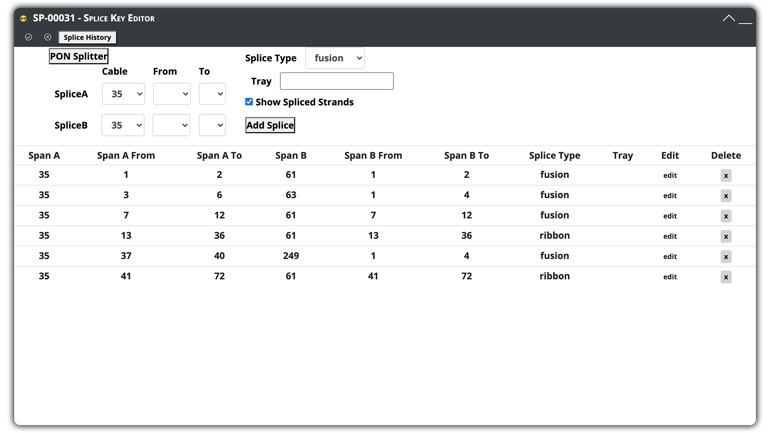Screen dimensions: 770x433
Task: Click the Add Splice button
Action: pos(270,125)
